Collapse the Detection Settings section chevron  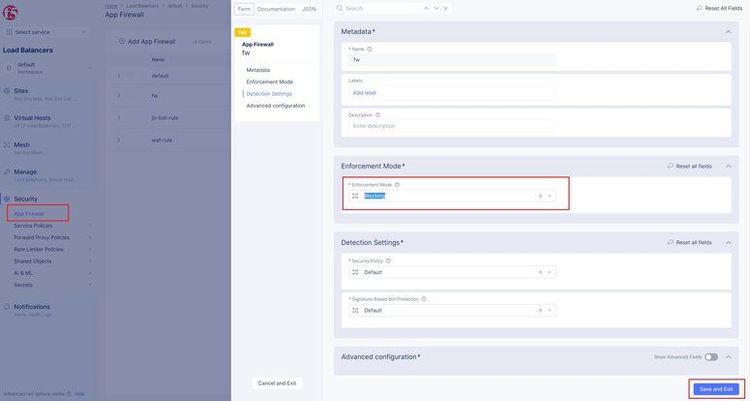click(x=728, y=243)
